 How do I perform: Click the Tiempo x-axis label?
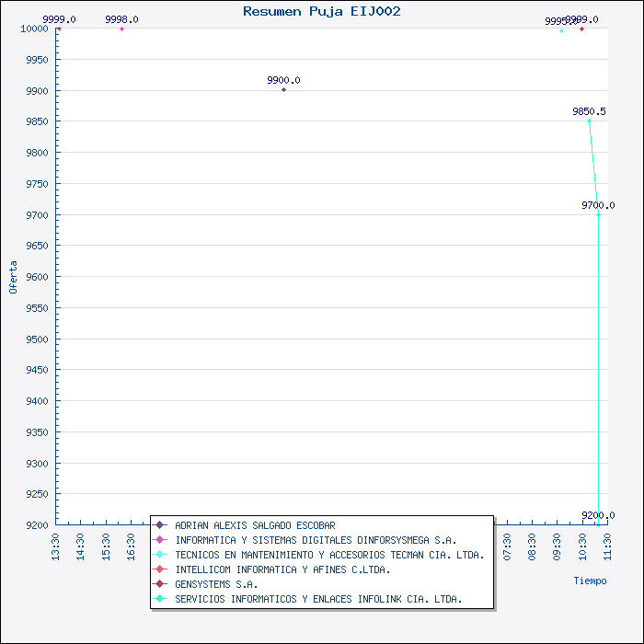(590, 581)
